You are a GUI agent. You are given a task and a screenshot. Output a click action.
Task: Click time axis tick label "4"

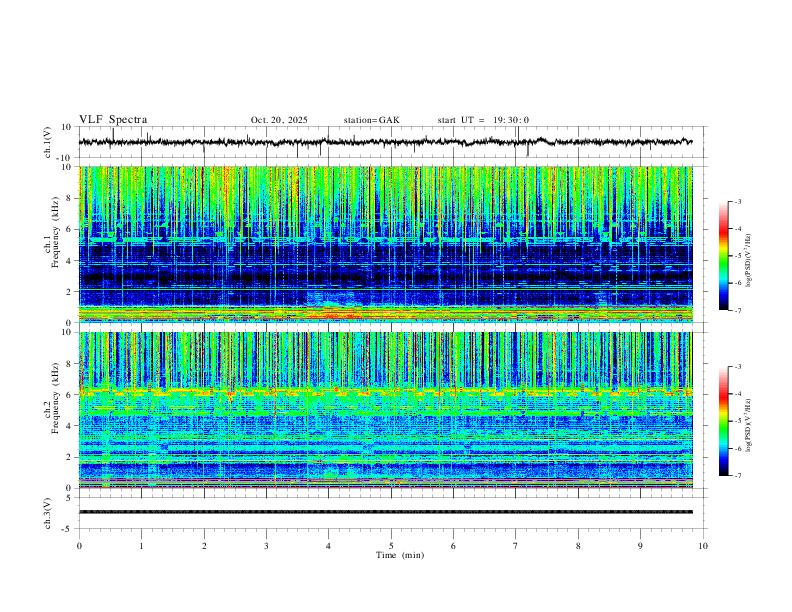pyautogui.click(x=329, y=546)
